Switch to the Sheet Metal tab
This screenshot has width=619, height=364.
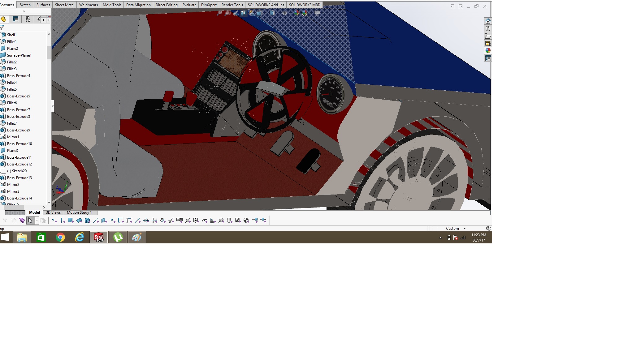(x=64, y=5)
